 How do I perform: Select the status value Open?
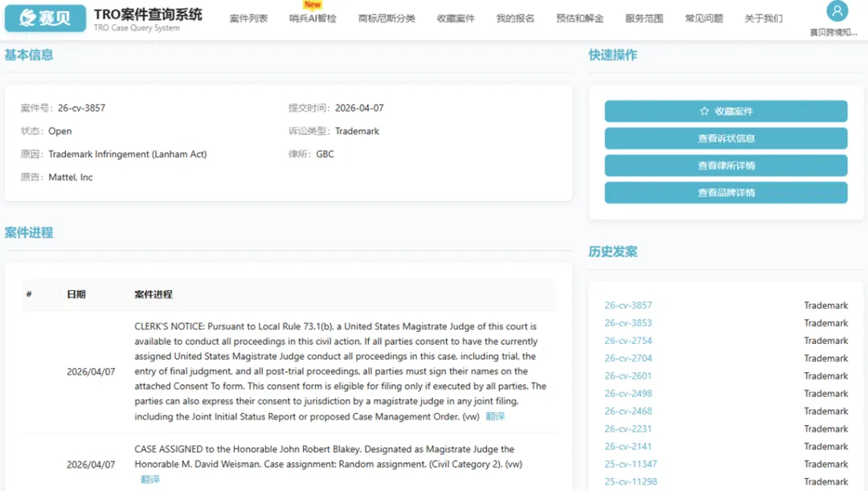(x=59, y=131)
